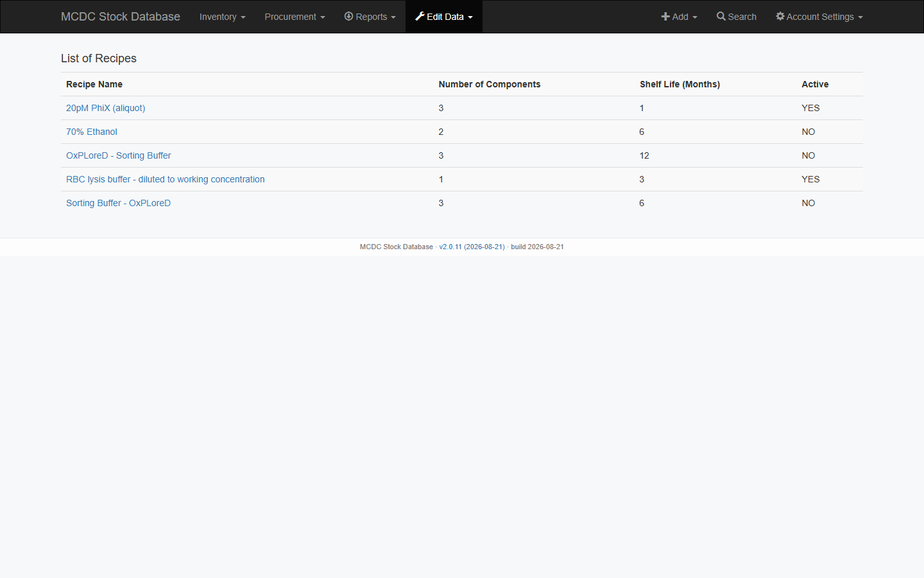This screenshot has width=924, height=578.
Task: Click shelf life 12 for OxPLoreD - Sorting Buffer
Action: 644,155
